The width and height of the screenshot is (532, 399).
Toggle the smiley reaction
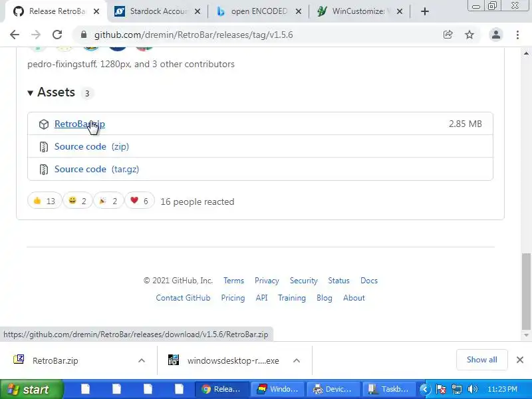(x=77, y=201)
